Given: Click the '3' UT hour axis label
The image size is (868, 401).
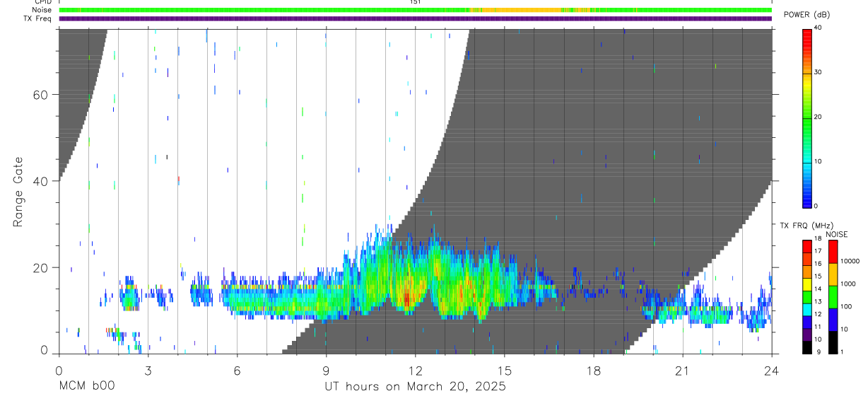Looking at the screenshot, I should point(148,371).
